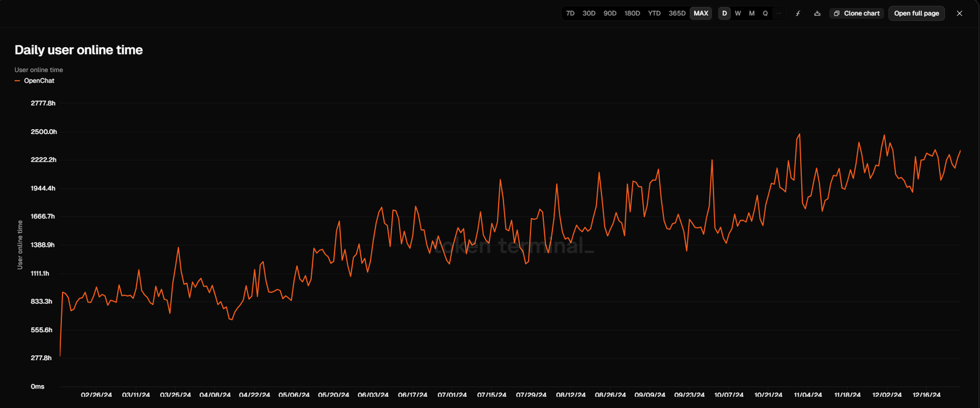This screenshot has width=980, height=408.
Task: Select the YTD time range
Action: click(x=654, y=13)
